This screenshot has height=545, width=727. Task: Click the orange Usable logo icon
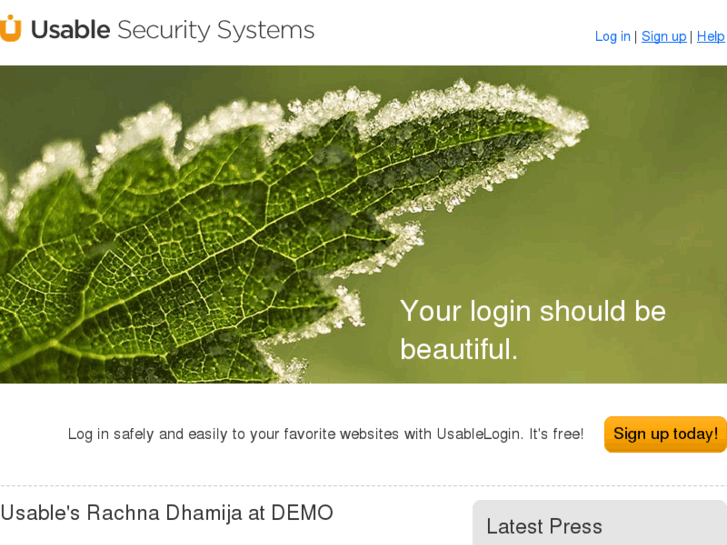(10, 28)
